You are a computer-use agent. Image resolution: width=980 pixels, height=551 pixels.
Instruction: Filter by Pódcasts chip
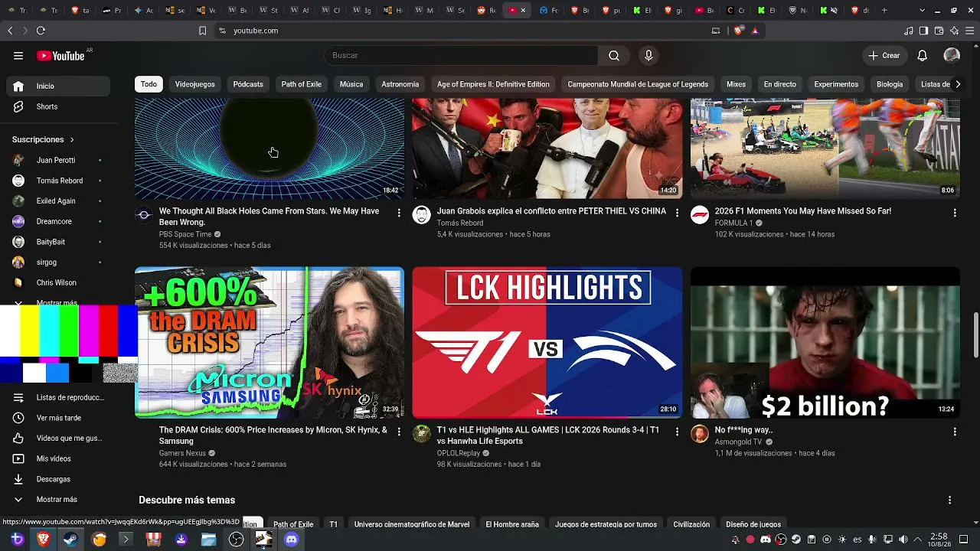[248, 84]
